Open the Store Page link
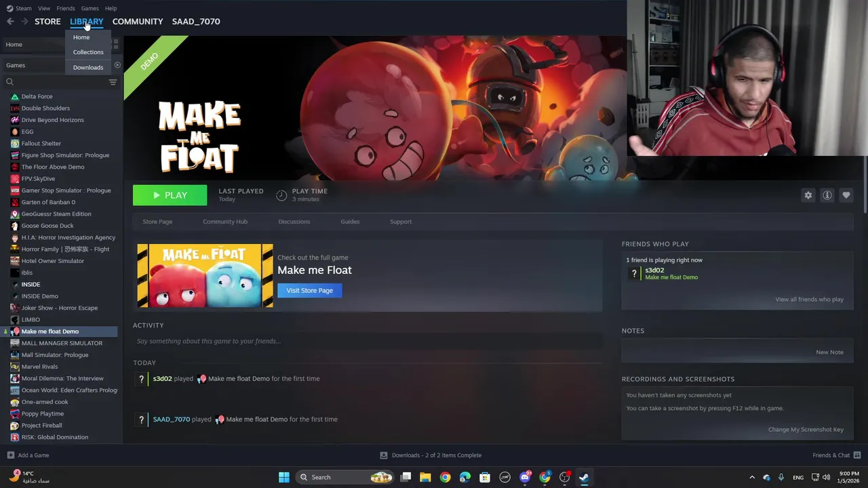This screenshot has width=868, height=488. pos(157,222)
